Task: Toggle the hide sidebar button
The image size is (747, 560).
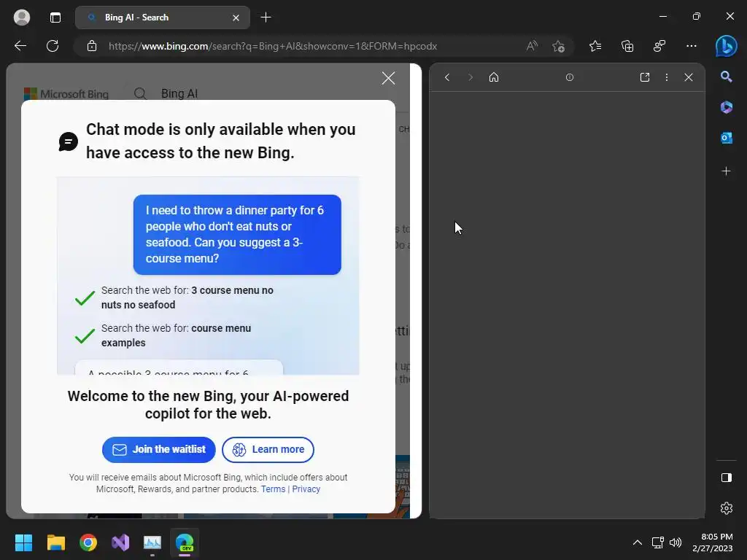Action: point(726,478)
